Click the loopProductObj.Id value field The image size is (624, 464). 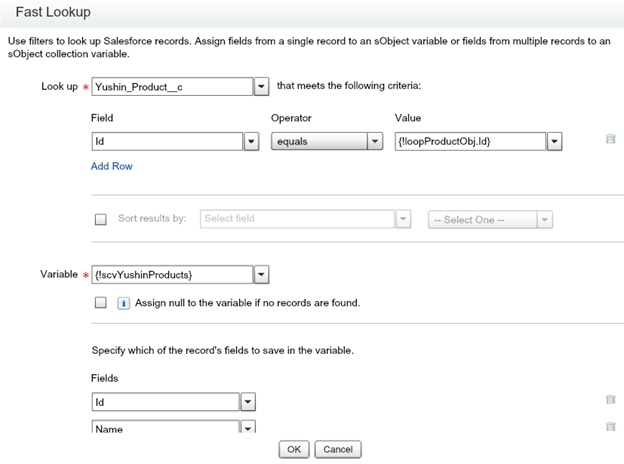pyautogui.click(x=470, y=141)
